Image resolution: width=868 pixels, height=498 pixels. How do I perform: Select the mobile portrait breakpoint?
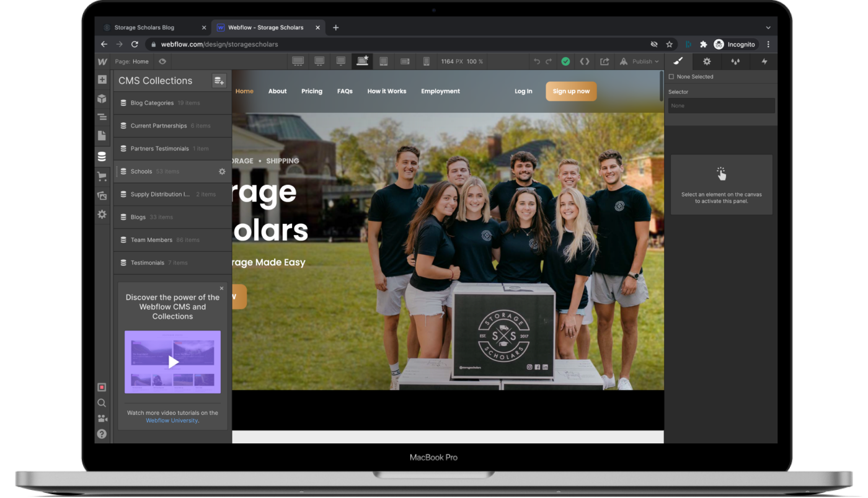tap(426, 61)
